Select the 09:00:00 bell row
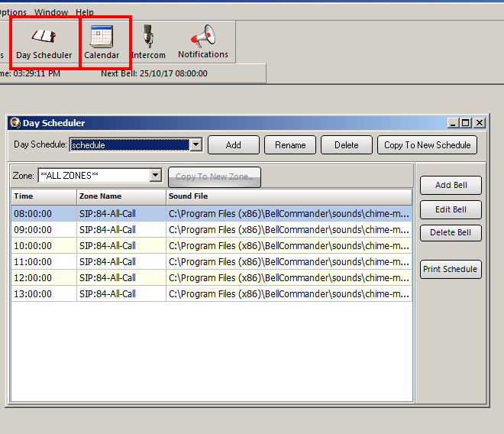Screen dimensions: 504x434 [212, 230]
